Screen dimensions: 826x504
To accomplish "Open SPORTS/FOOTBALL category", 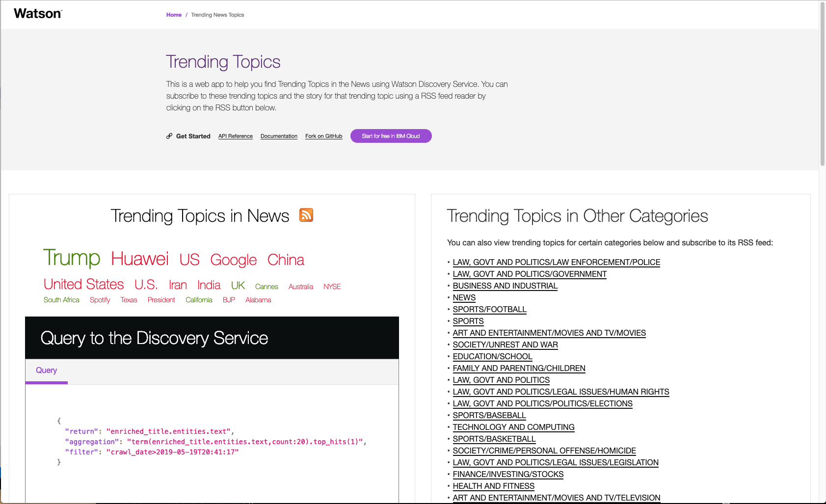I will pos(490,310).
